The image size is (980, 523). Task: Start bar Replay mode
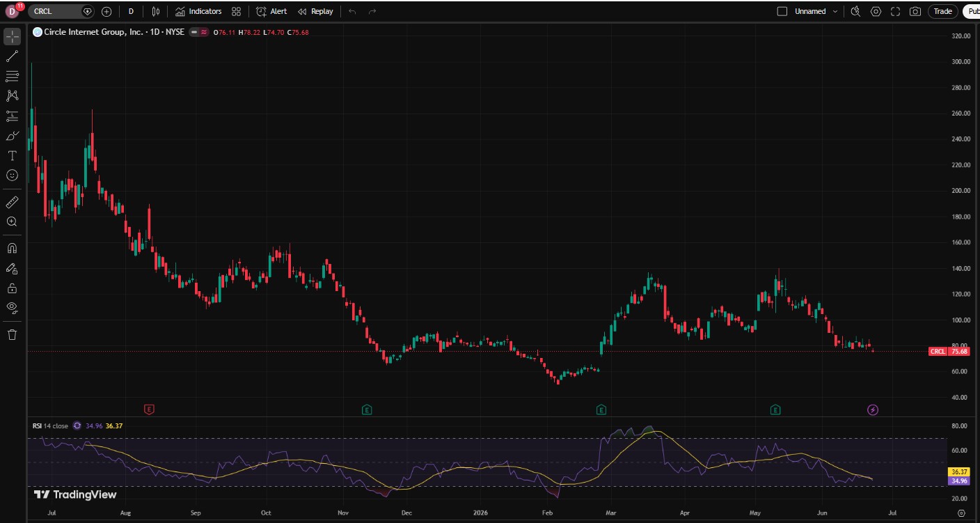click(315, 12)
